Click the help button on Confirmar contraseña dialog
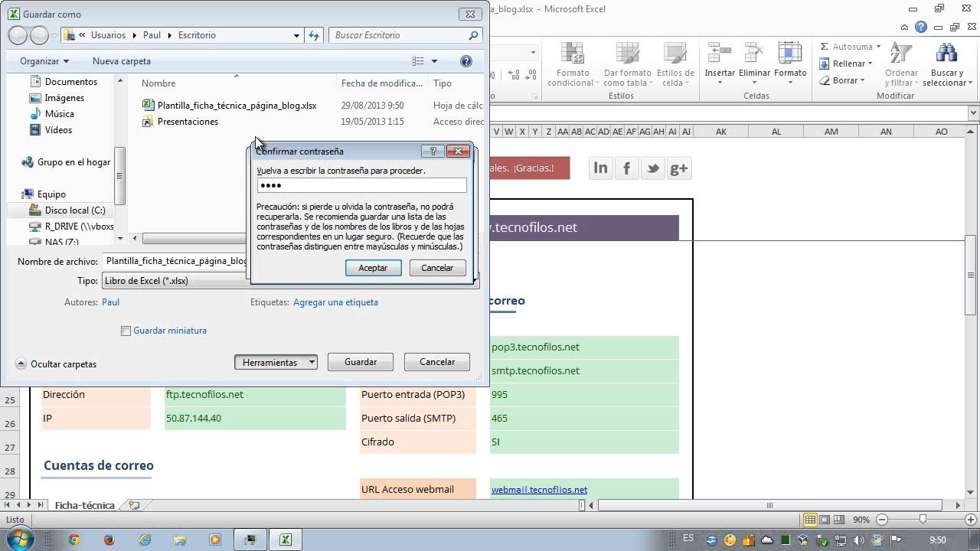The image size is (980, 551). [433, 152]
